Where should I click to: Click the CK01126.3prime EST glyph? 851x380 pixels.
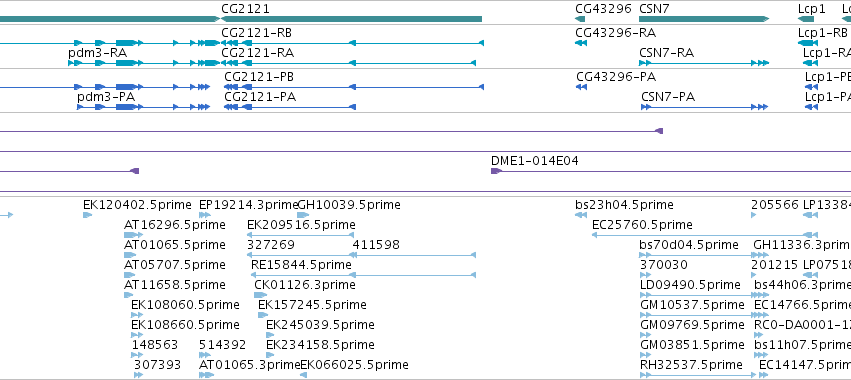coord(261,295)
